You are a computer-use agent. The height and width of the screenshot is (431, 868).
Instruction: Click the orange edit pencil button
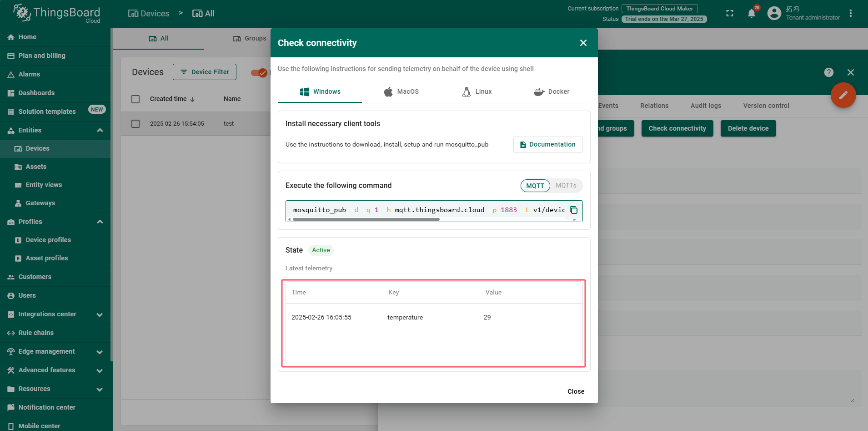843,95
